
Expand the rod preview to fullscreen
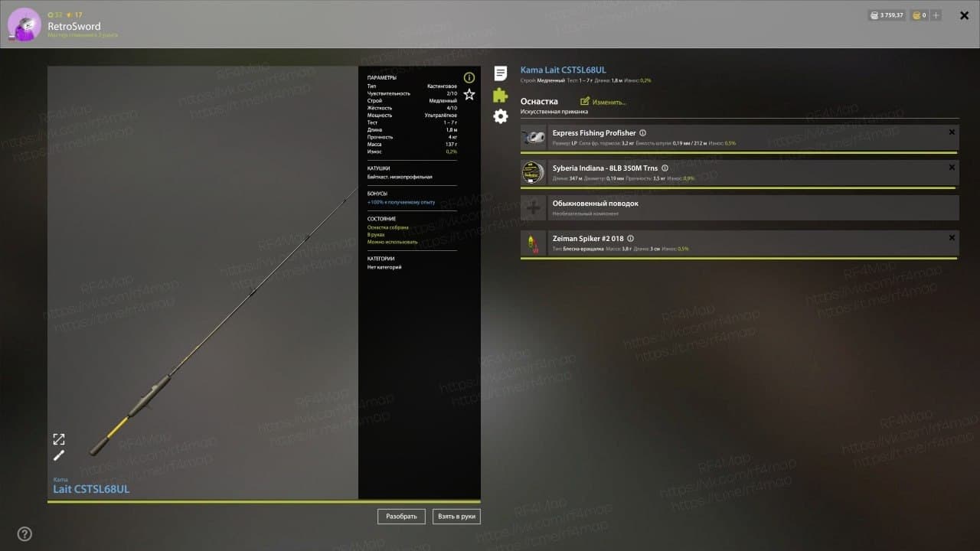[59, 439]
